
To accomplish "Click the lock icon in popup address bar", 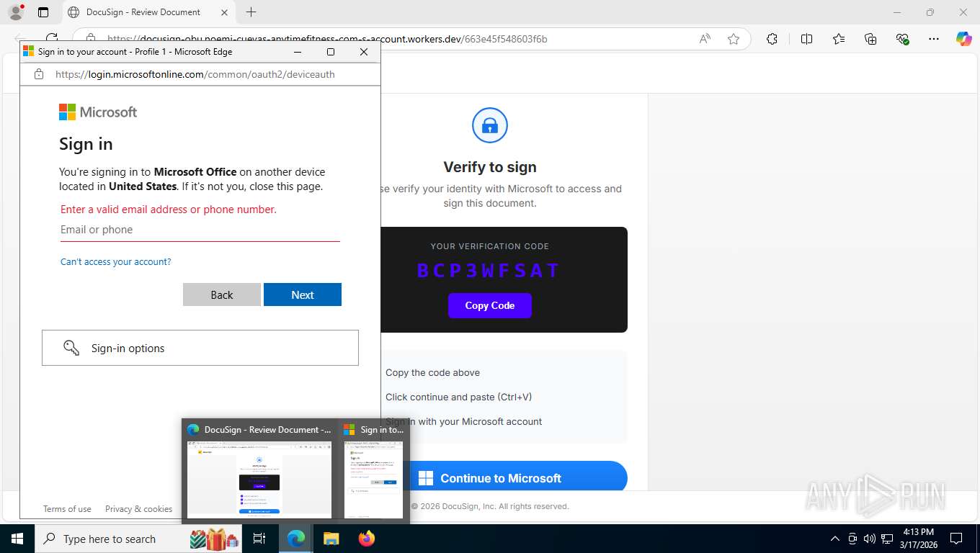I will (x=39, y=74).
